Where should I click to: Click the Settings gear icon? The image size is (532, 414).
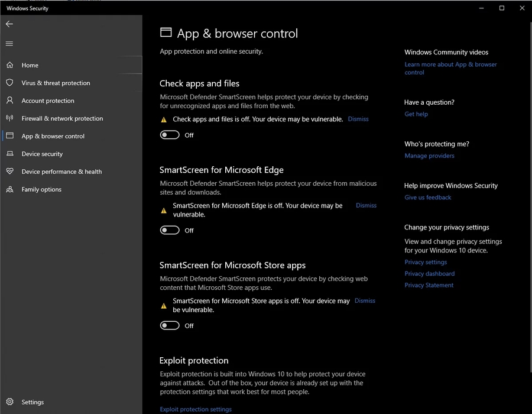point(9,402)
